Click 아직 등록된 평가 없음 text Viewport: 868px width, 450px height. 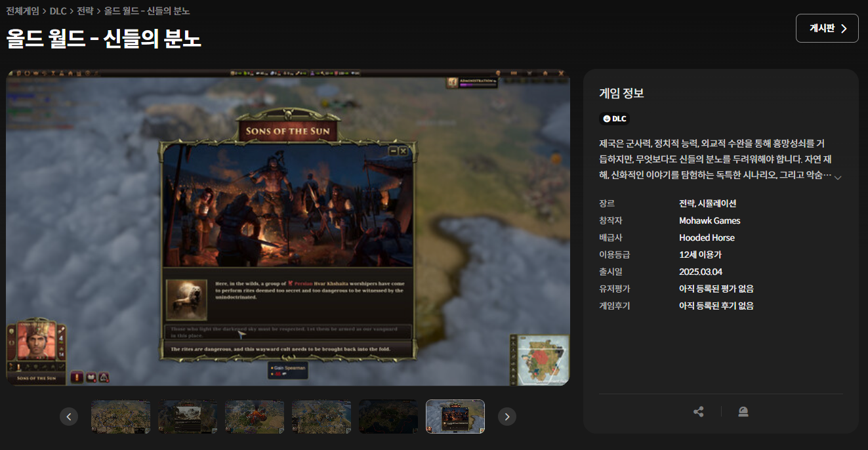(716, 289)
